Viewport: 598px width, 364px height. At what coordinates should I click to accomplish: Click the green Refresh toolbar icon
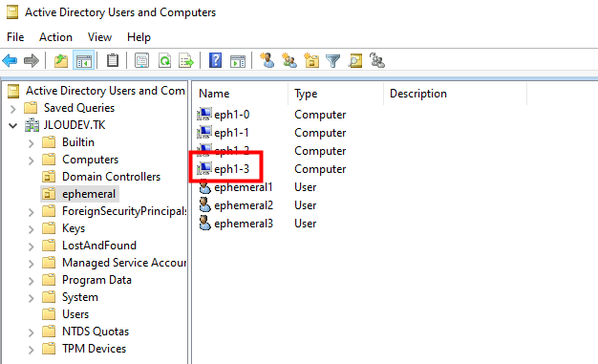point(164,60)
